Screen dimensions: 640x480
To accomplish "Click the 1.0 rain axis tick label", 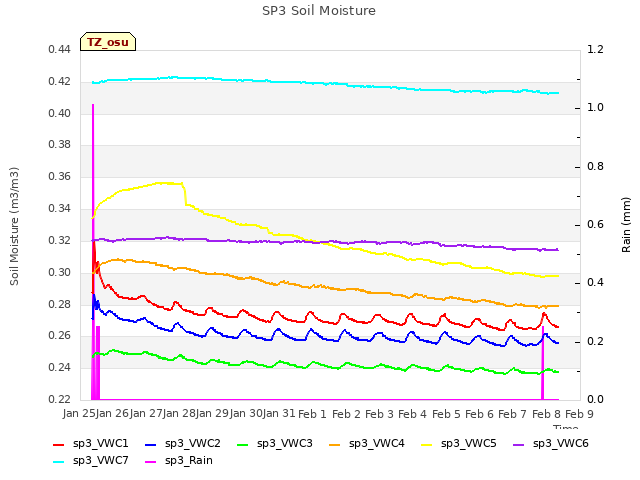I will click(x=595, y=107).
